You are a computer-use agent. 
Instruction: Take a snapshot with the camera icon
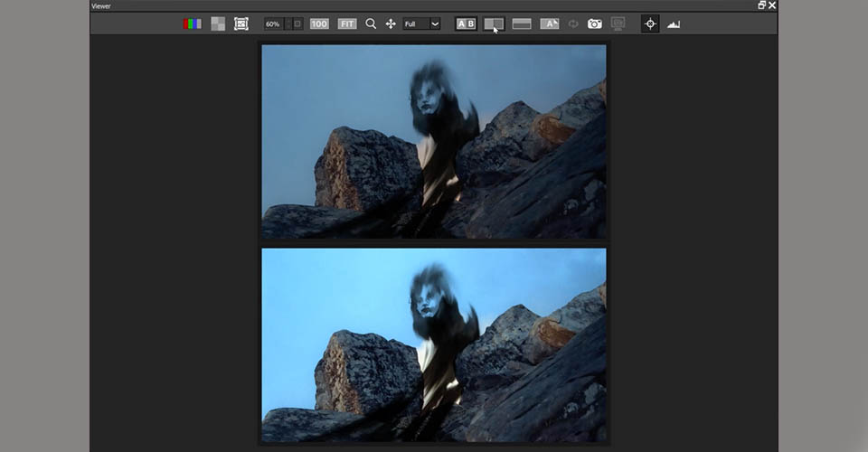point(595,24)
